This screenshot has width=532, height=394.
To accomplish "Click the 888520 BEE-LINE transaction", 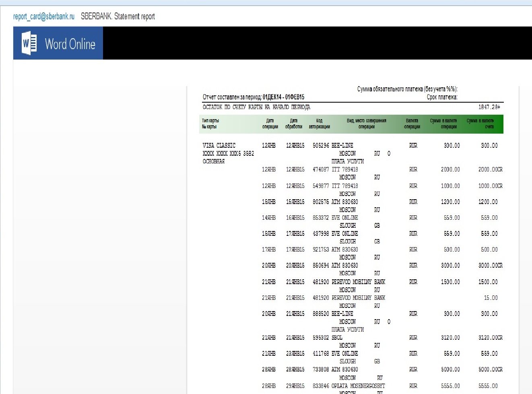I will (x=333, y=314).
